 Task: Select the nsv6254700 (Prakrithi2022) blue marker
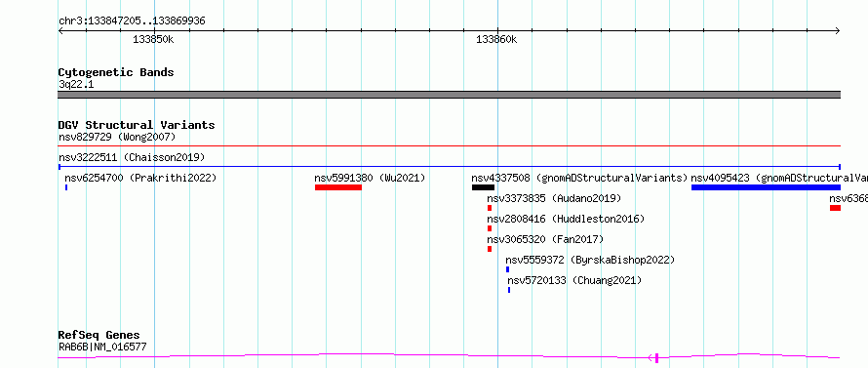pyautogui.click(x=66, y=187)
